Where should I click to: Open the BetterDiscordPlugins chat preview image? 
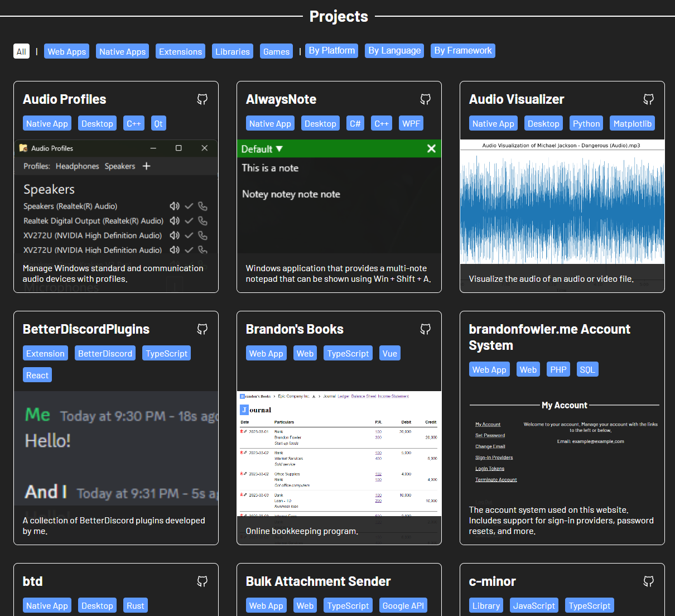coord(116,468)
